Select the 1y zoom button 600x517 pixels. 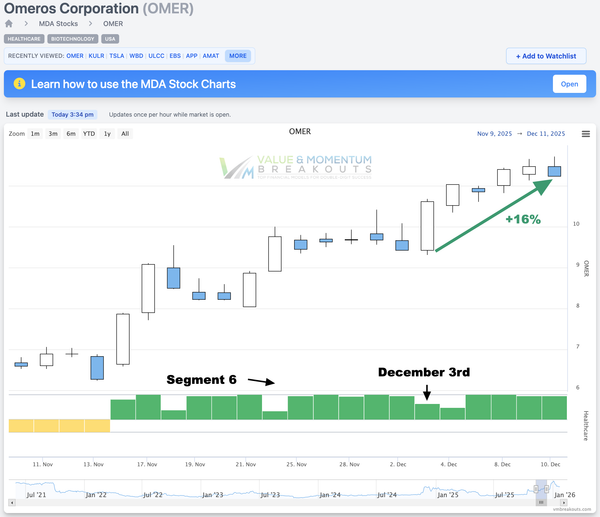point(107,133)
